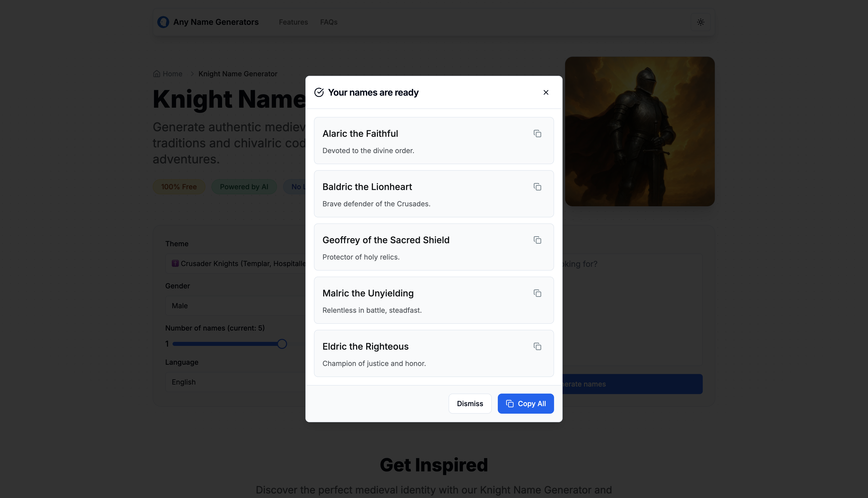Open the Language dropdown showing English
868x498 pixels.
tap(236, 382)
